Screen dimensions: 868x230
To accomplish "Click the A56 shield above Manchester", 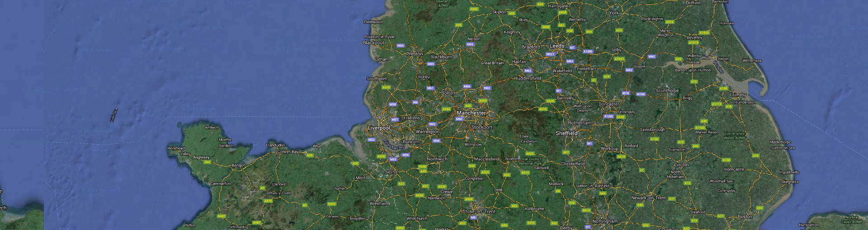I will pos(468,105).
